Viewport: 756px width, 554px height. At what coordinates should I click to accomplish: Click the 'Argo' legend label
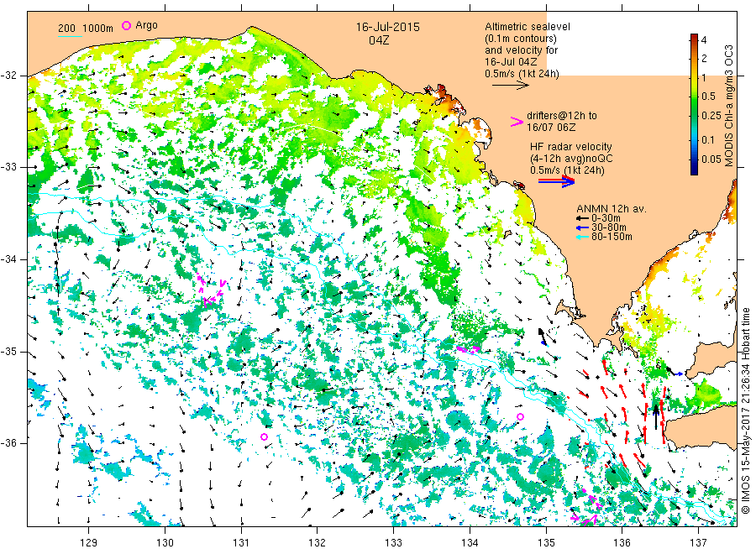pyautogui.click(x=146, y=25)
